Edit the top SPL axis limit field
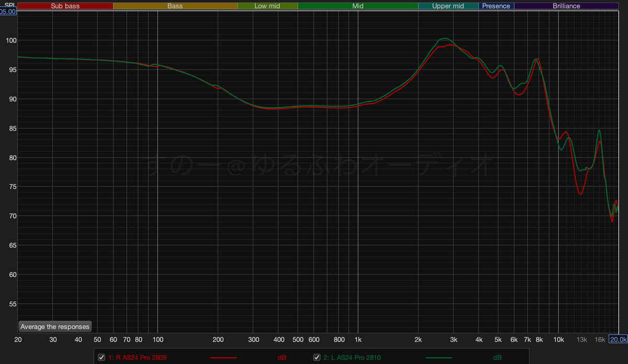The image size is (628, 364). (8, 12)
